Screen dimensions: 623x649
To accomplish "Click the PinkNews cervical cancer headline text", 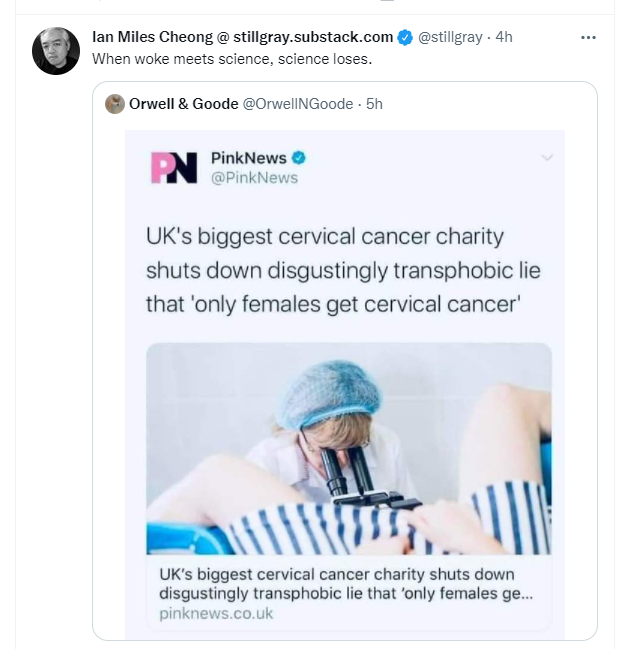I will 342,270.
